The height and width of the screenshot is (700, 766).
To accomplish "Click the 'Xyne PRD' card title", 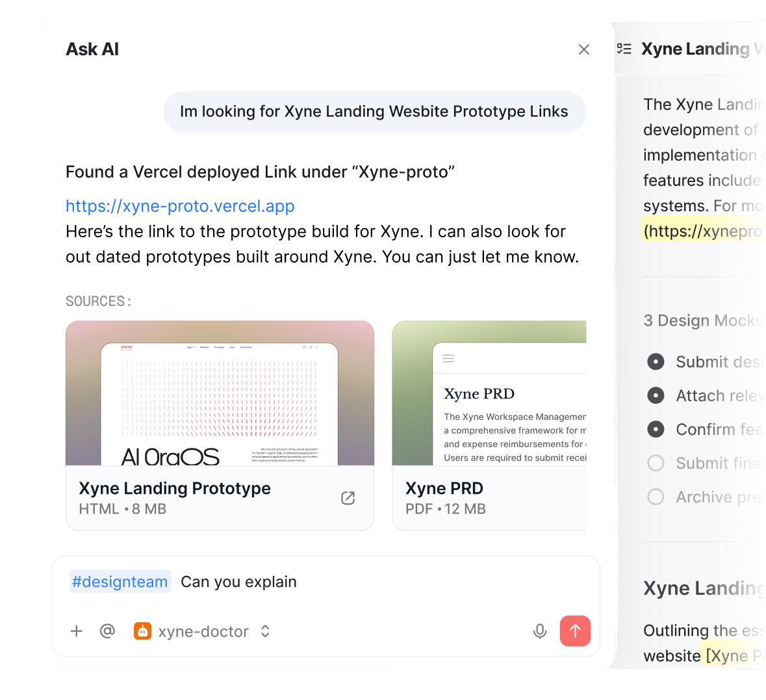I will [x=444, y=488].
